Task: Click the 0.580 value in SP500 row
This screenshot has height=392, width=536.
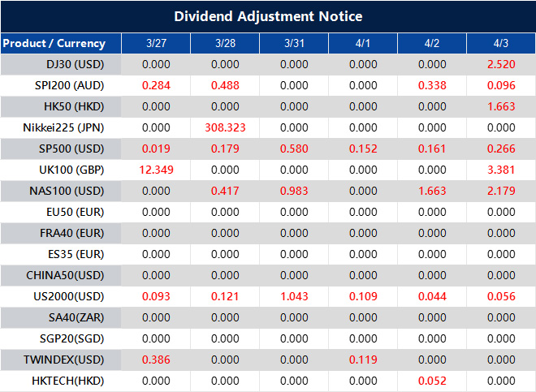Action: click(294, 149)
